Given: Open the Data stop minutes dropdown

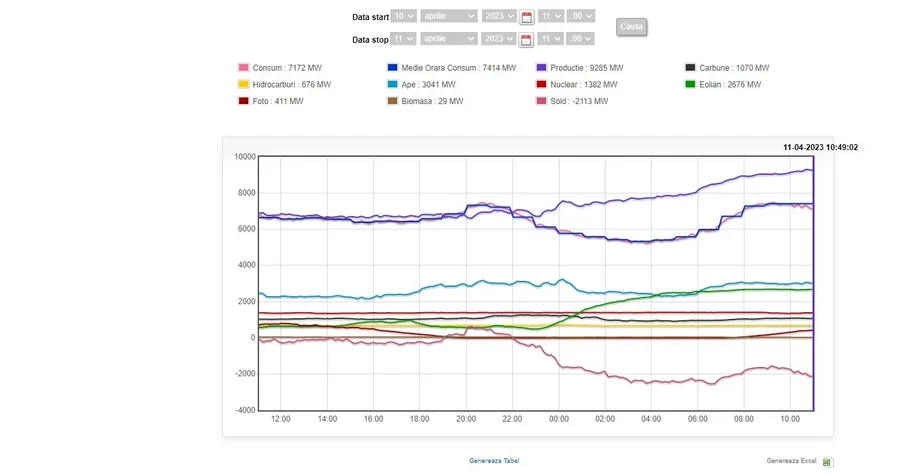Looking at the screenshot, I should click(581, 39).
